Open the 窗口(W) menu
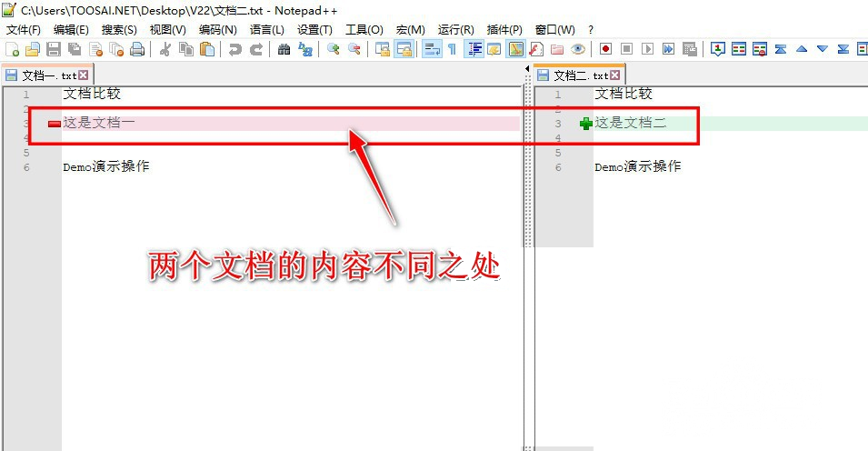Screen dimensions: 868x451 point(554,30)
